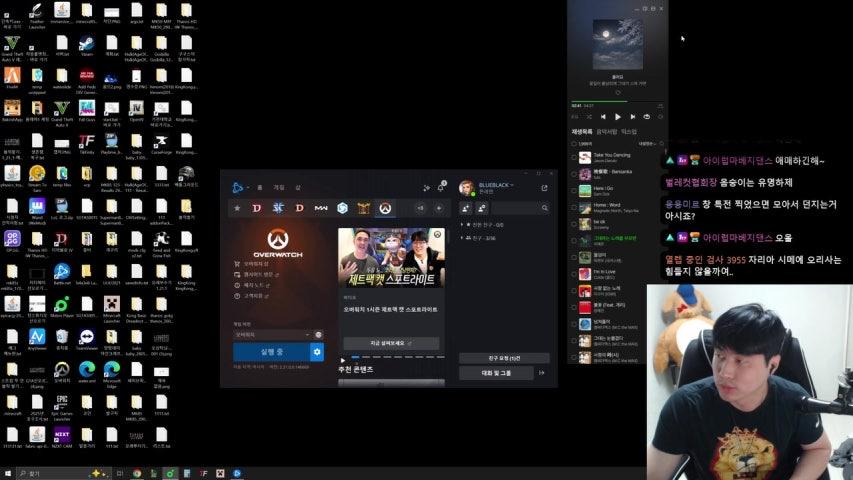Open the playlist sort dropdown
Viewport: 853px width, 480px height.
648,144
